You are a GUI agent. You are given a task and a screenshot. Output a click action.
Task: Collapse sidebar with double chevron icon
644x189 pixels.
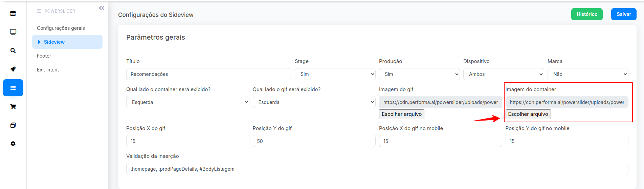pyautogui.click(x=102, y=8)
